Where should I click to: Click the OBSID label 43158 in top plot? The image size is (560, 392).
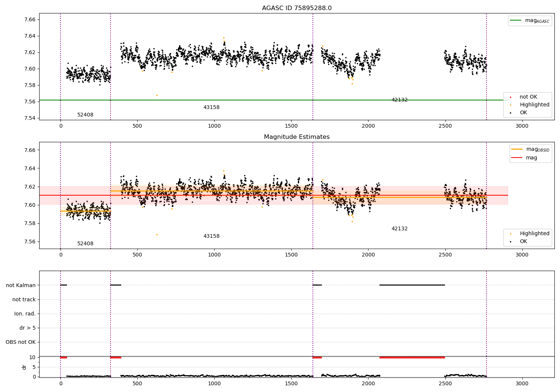click(x=211, y=108)
